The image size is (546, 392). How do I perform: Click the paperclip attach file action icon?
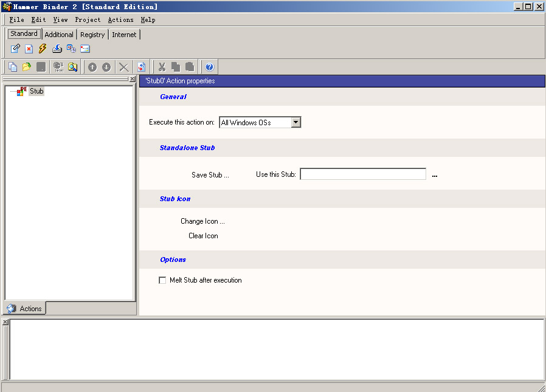15,49
